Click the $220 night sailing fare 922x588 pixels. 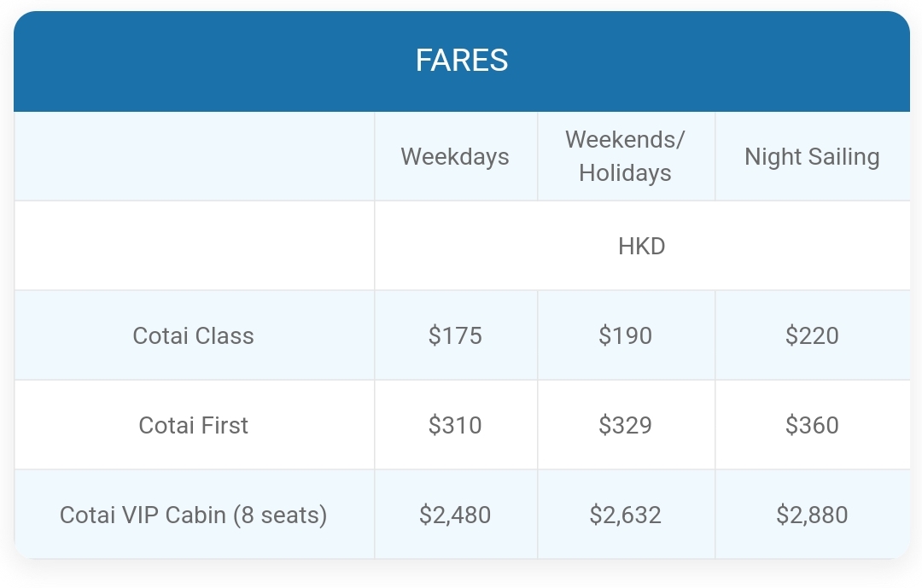click(812, 335)
